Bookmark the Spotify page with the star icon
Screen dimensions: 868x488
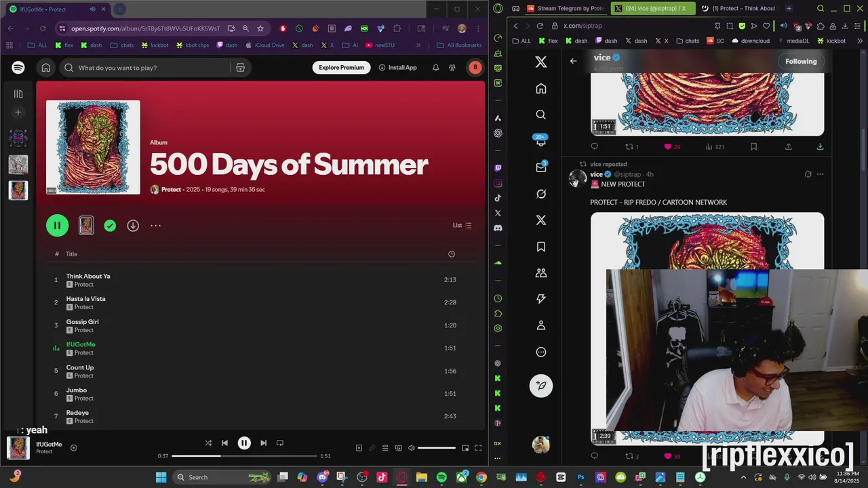[260, 28]
